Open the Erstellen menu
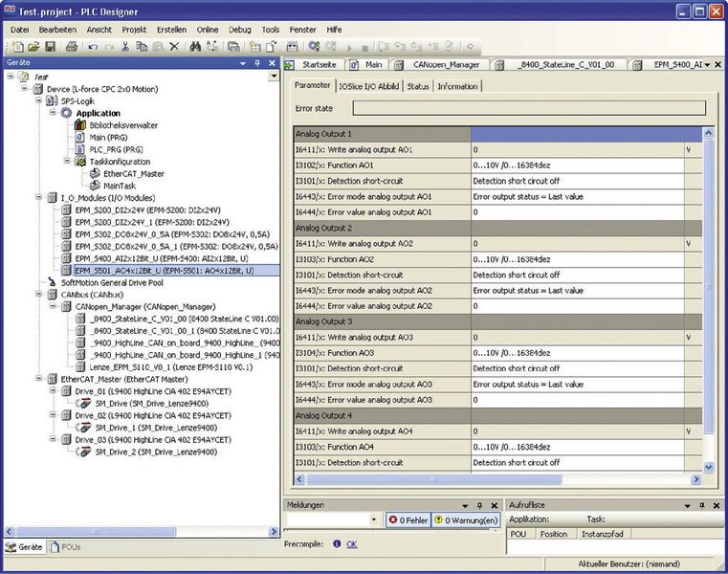The image size is (728, 574). tap(171, 30)
